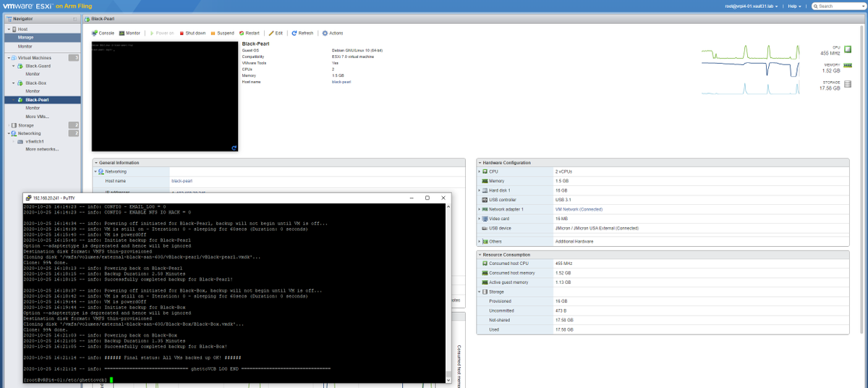This screenshot has width=868, height=388.
Task: Click the Consumed host CPU icon
Action: pyautogui.click(x=485, y=263)
